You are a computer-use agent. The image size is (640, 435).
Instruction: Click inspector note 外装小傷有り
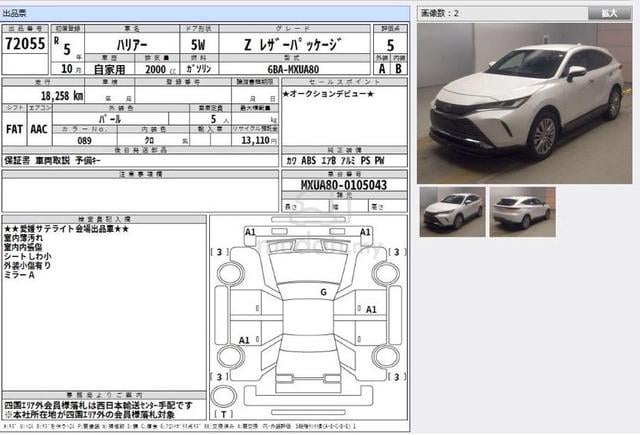(x=28, y=266)
